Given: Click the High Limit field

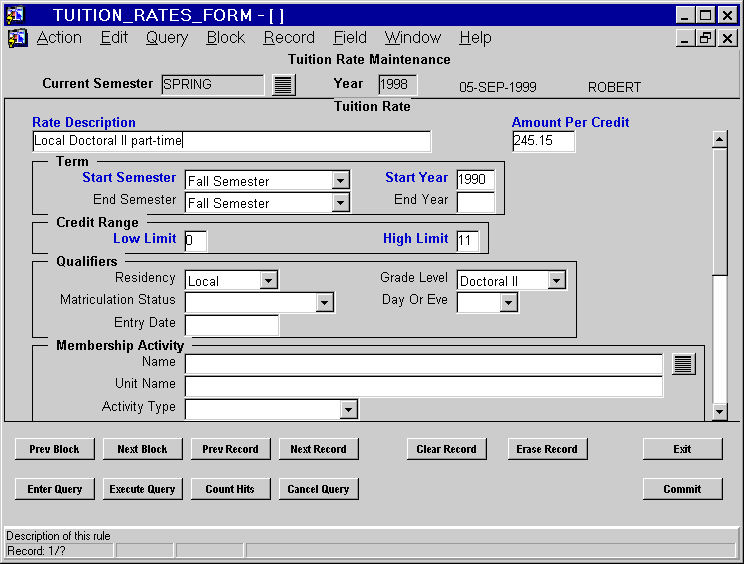Looking at the screenshot, I should [467, 240].
